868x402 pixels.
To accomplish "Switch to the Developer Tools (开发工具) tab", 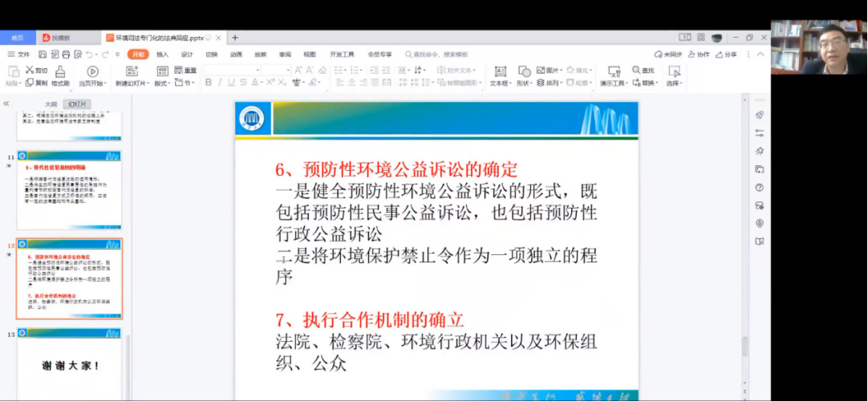I will [x=342, y=55].
